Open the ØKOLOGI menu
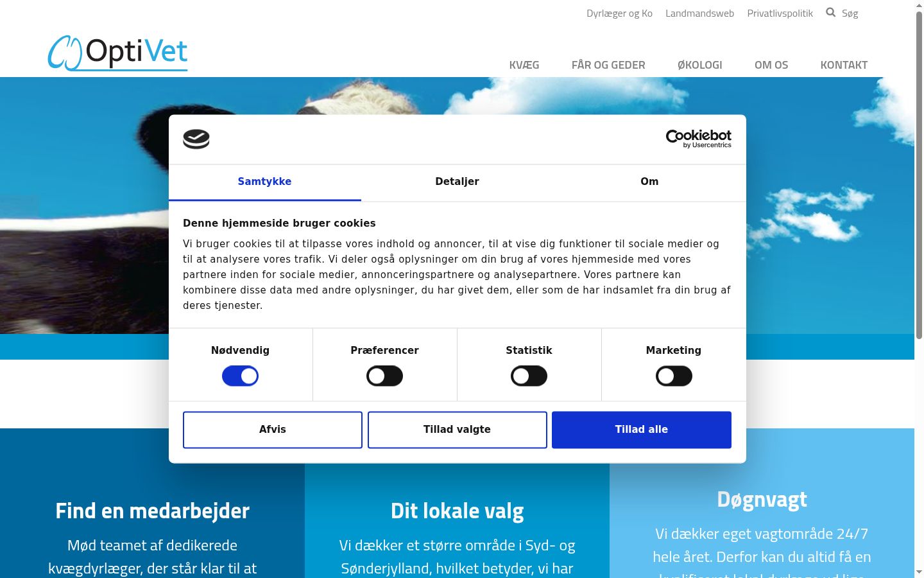The width and height of the screenshot is (924, 578). tap(700, 65)
